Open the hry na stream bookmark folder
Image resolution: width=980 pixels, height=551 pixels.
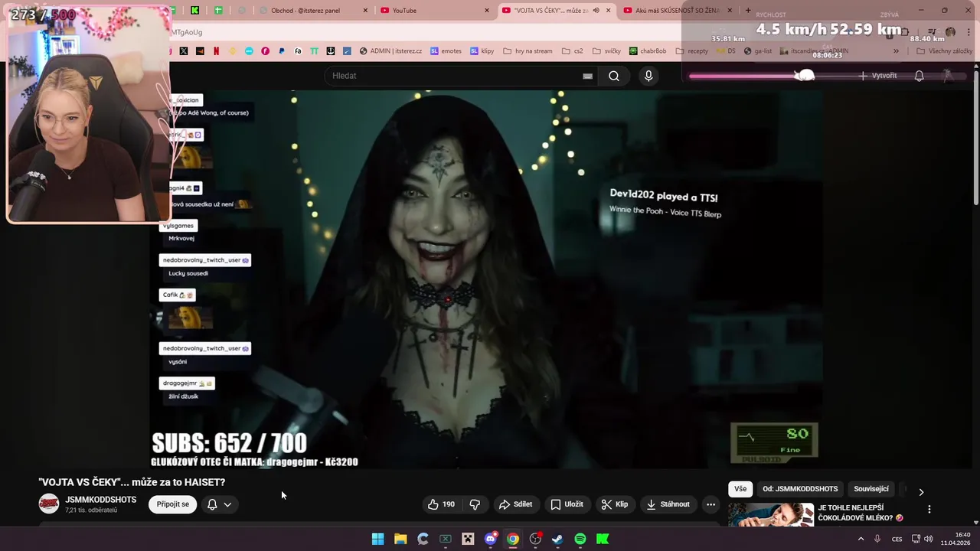[528, 51]
